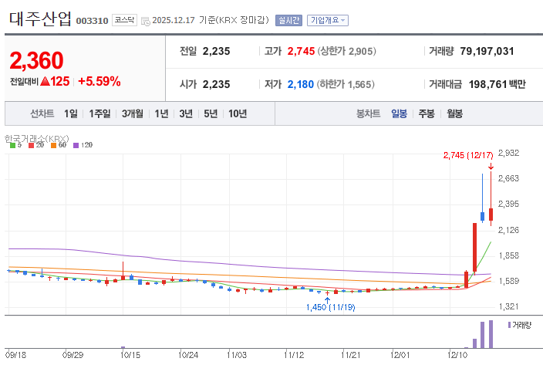This screenshot has height=392, width=543.
Task: Select the 3개월 line chart tab
Action: coord(133,113)
